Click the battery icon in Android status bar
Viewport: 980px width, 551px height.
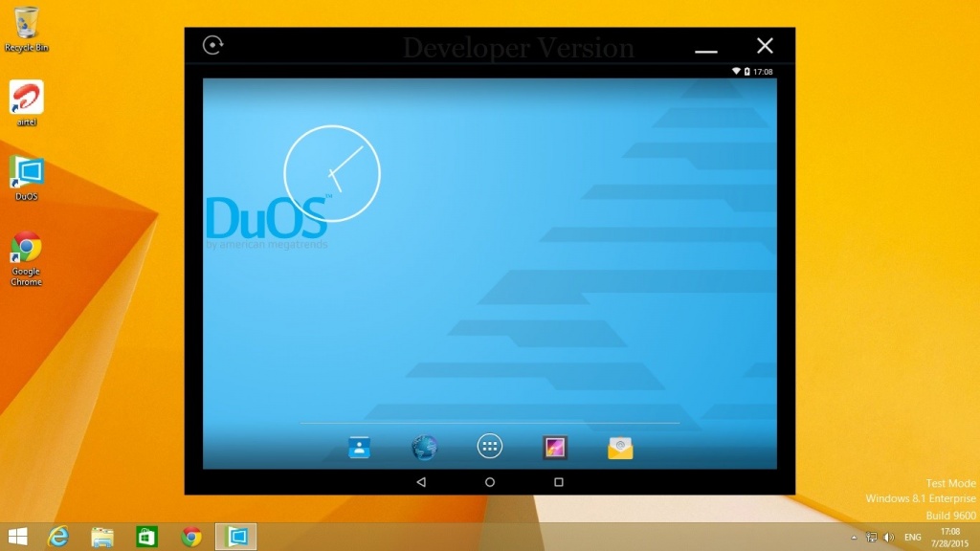coord(746,71)
